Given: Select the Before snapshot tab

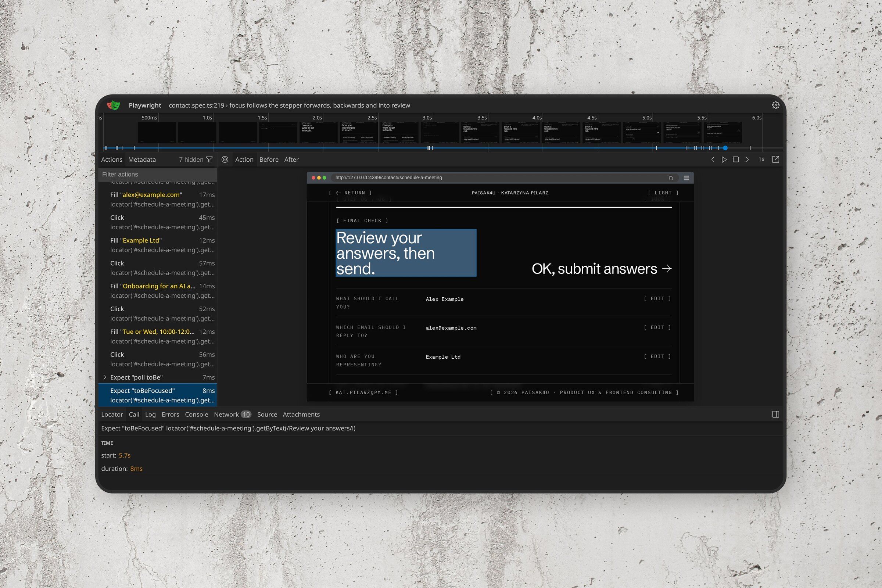Looking at the screenshot, I should [269, 159].
